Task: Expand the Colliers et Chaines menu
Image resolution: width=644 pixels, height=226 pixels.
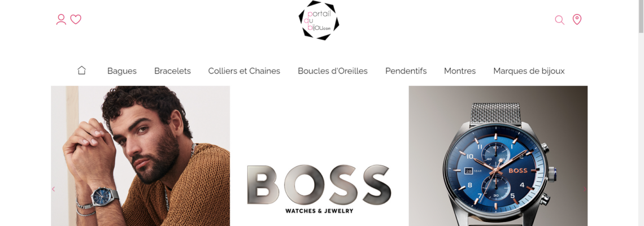Action: (x=244, y=71)
